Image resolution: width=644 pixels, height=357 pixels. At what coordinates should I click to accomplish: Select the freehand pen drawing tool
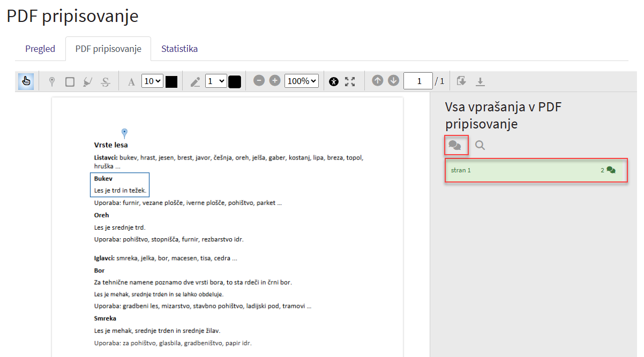(x=195, y=81)
